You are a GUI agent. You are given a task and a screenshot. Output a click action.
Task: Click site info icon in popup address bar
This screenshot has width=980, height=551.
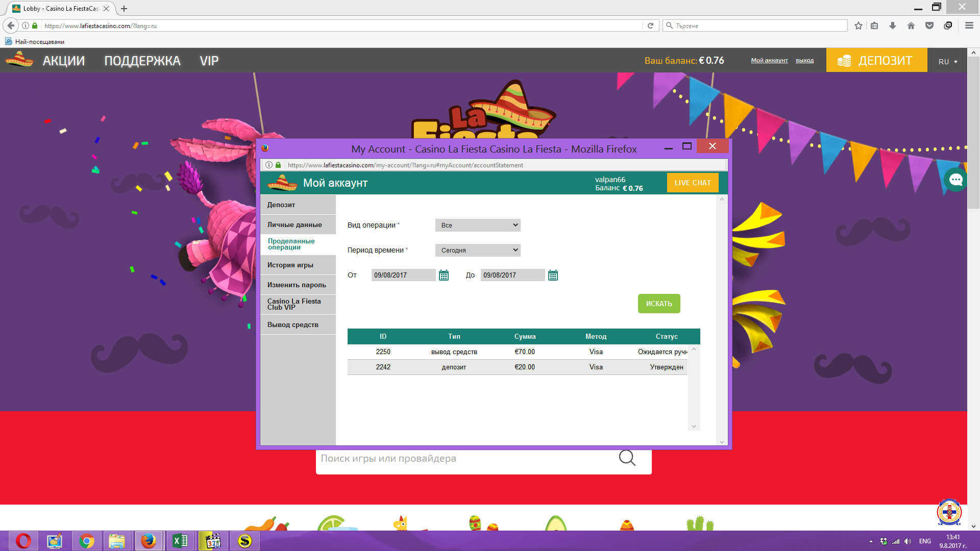269,165
